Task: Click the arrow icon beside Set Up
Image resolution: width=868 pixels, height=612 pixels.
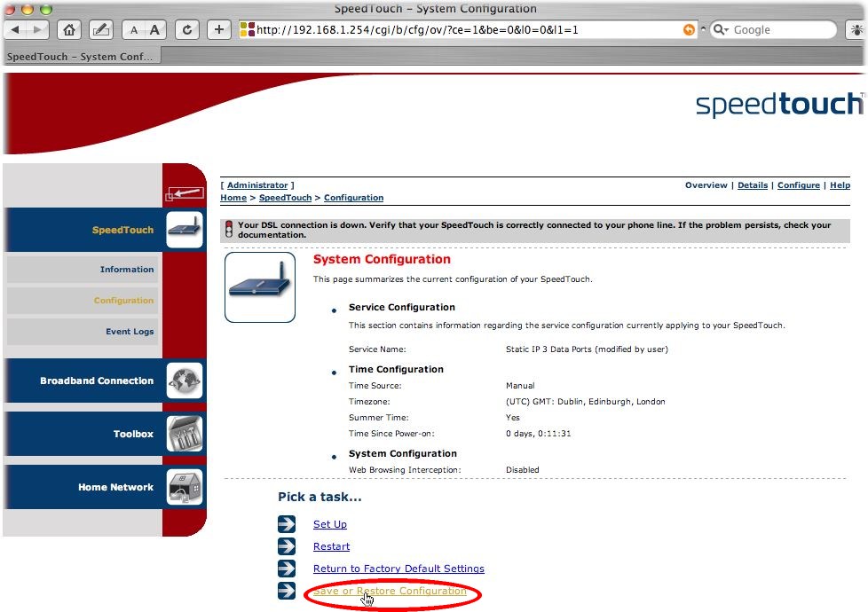Action: coord(287,524)
